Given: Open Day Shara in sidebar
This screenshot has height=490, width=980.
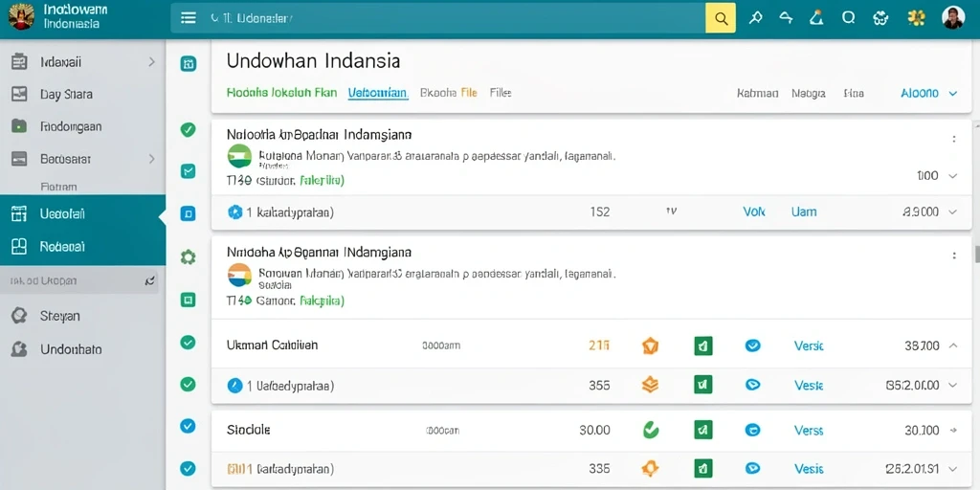Looking at the screenshot, I should pyautogui.click(x=82, y=95).
